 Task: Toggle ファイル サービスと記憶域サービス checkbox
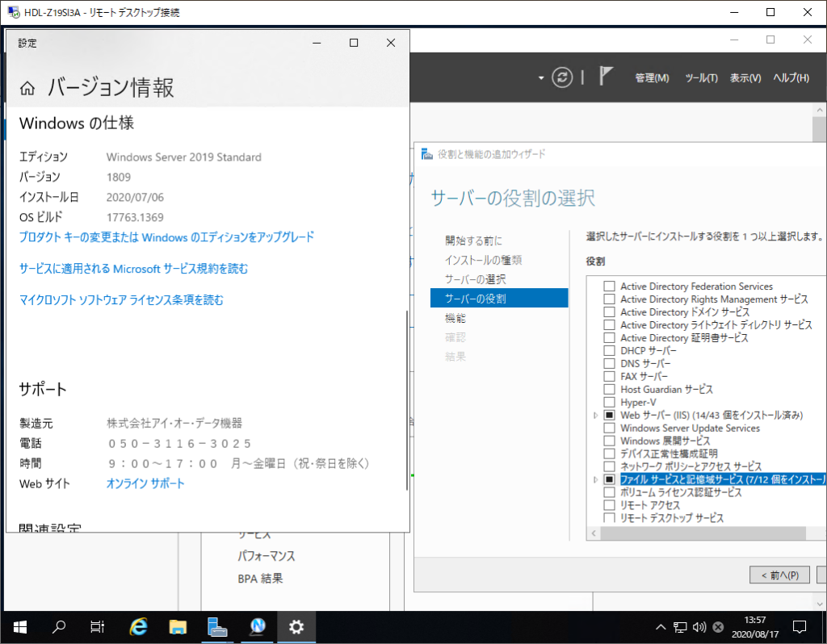tap(609, 479)
